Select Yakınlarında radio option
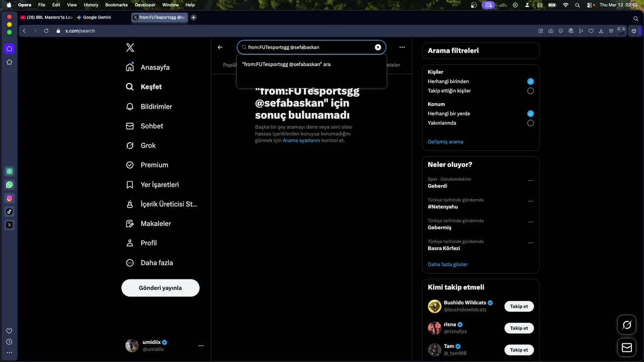Viewport: 644px width, 362px height. [530, 123]
